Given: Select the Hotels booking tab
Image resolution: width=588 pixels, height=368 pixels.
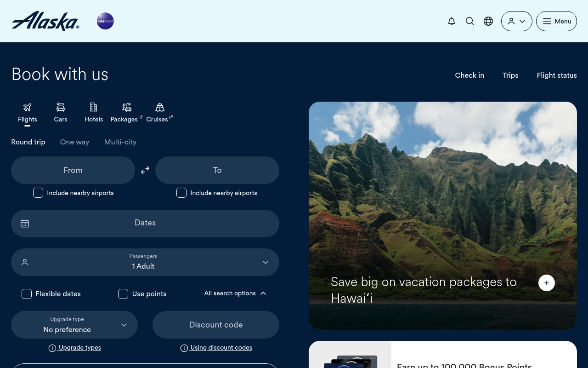Looking at the screenshot, I should pyautogui.click(x=94, y=113).
